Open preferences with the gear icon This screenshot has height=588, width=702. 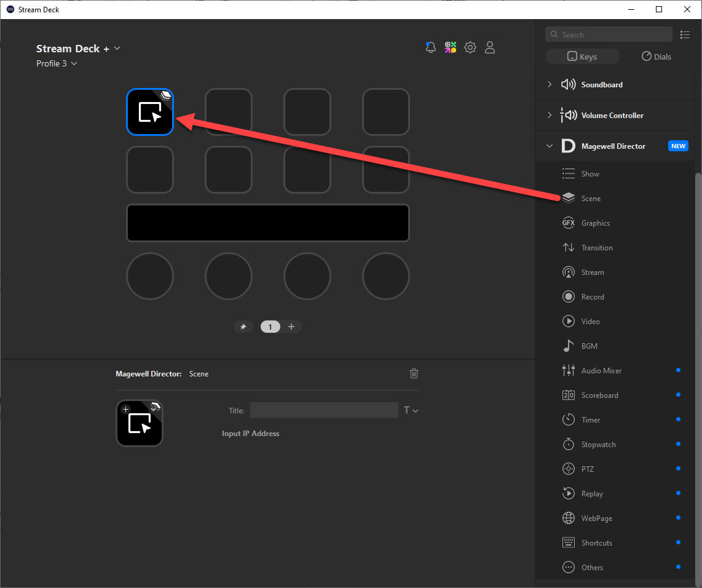point(470,47)
